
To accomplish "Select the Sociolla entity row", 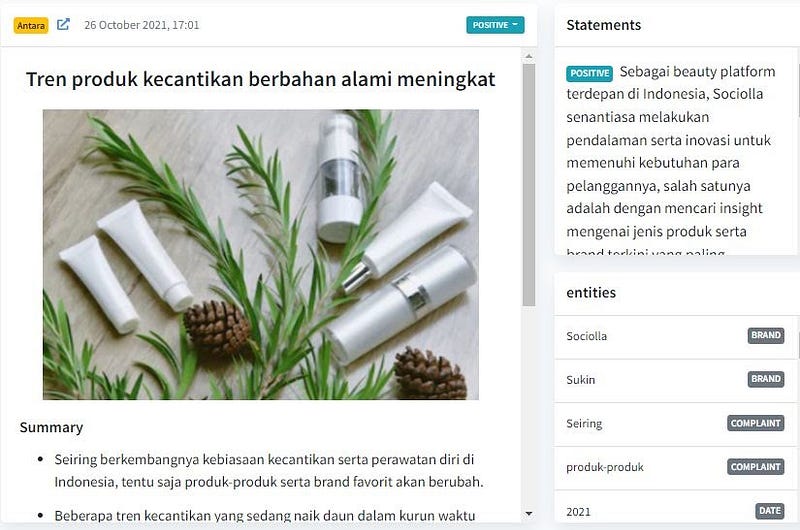I will pos(675,336).
